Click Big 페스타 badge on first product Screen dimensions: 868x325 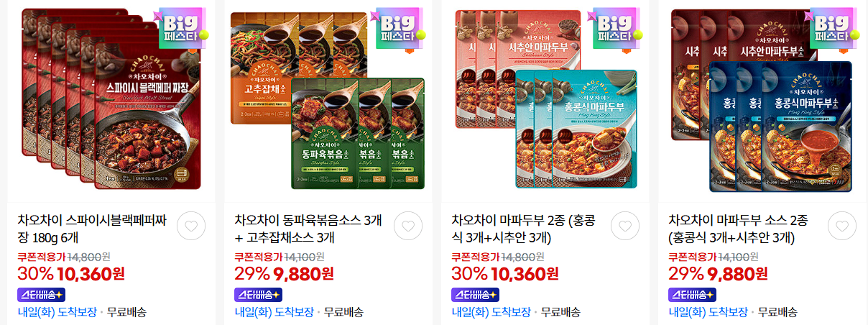pyautogui.click(x=182, y=29)
